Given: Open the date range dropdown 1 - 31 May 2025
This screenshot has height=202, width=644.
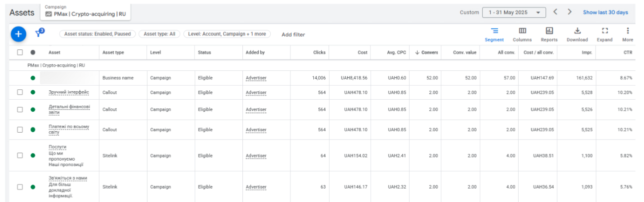Looking at the screenshot, I should pos(514,12).
